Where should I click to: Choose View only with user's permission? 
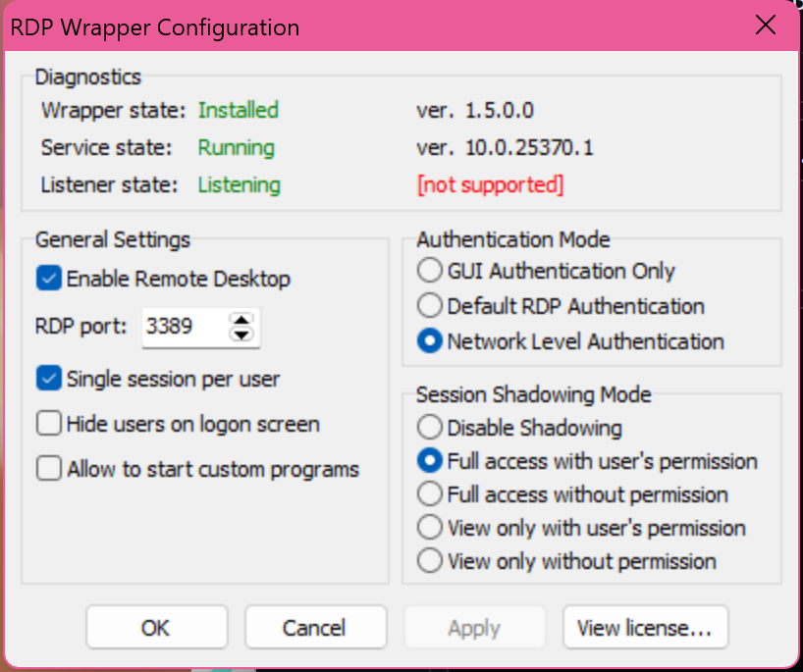click(428, 527)
